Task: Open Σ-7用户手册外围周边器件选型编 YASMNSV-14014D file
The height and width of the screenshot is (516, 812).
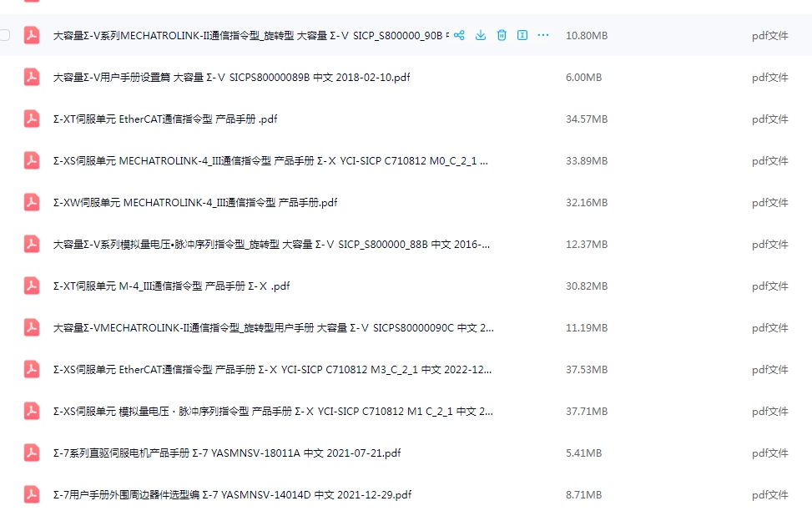Action: point(232,495)
